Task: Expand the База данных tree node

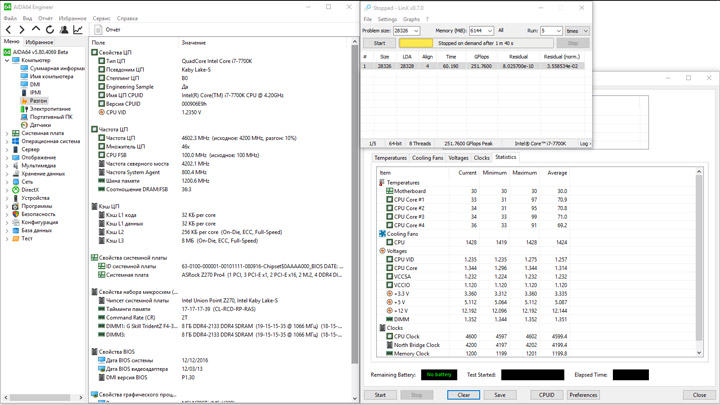Action: 7,231
